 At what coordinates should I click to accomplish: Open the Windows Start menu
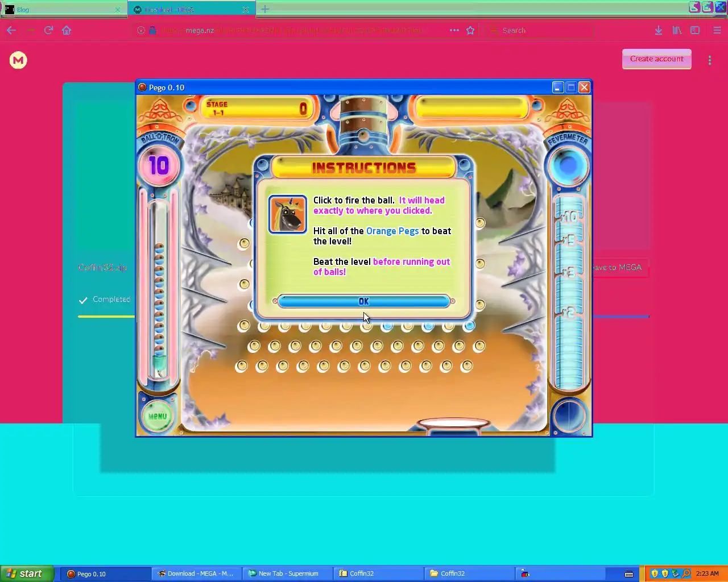coord(27,573)
